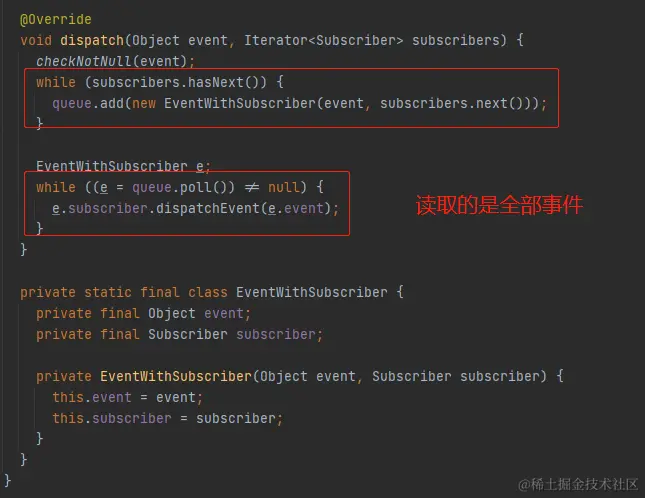Screen dimensions: 645x498
Task: Click the not-equal operator before null
Action: 251,188
